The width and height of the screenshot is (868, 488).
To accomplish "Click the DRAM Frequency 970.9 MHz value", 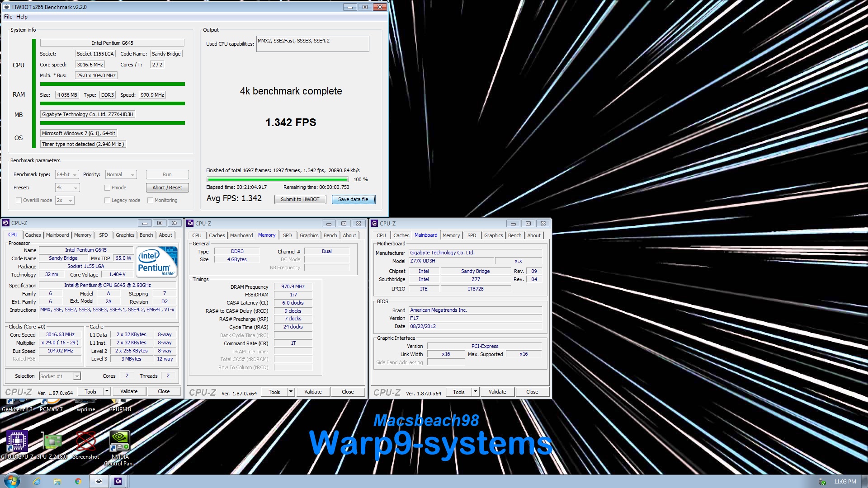I will click(x=293, y=286).
